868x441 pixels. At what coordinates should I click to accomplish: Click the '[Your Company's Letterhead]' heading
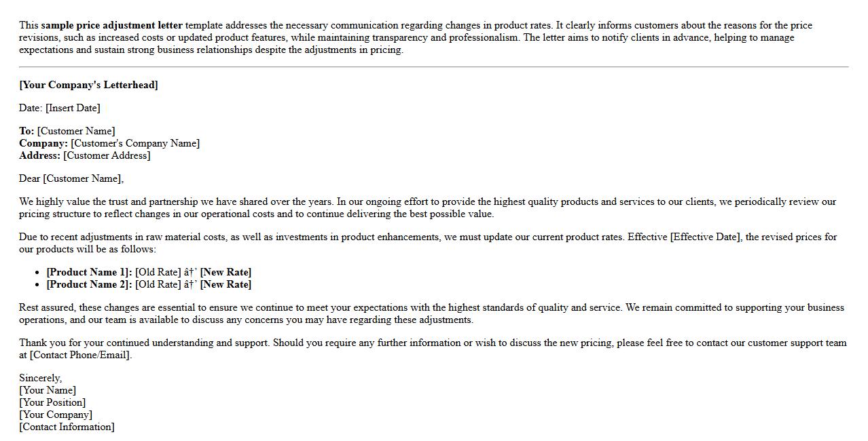click(88, 85)
